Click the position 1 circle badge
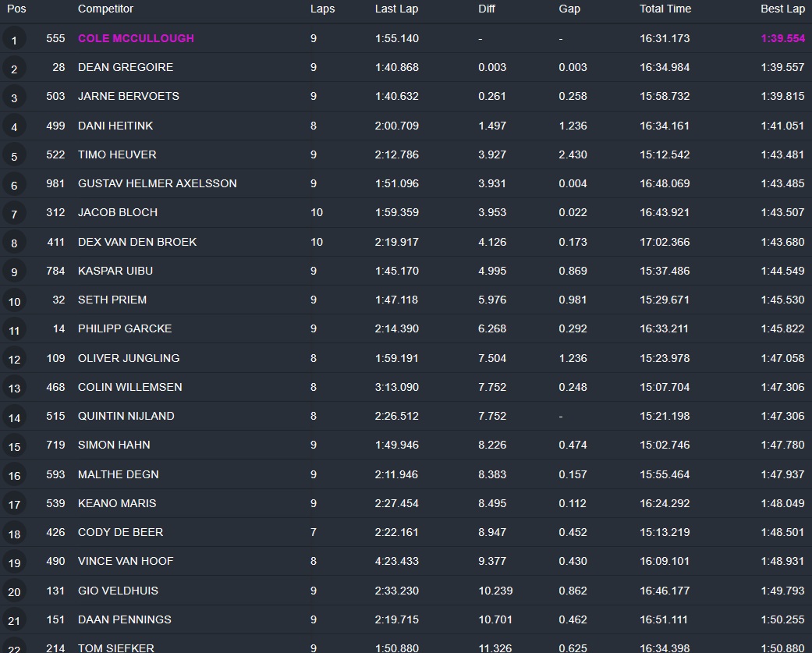This screenshot has height=653, width=812. 14,39
